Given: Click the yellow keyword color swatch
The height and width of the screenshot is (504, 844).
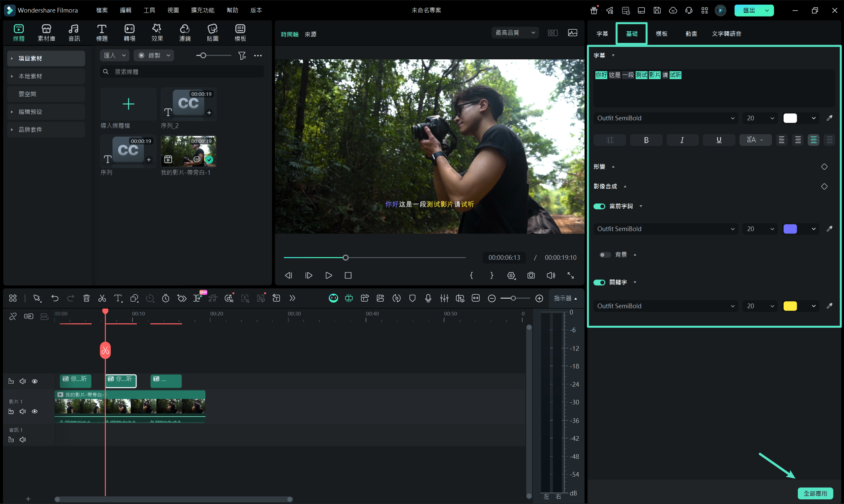Looking at the screenshot, I should (790, 306).
